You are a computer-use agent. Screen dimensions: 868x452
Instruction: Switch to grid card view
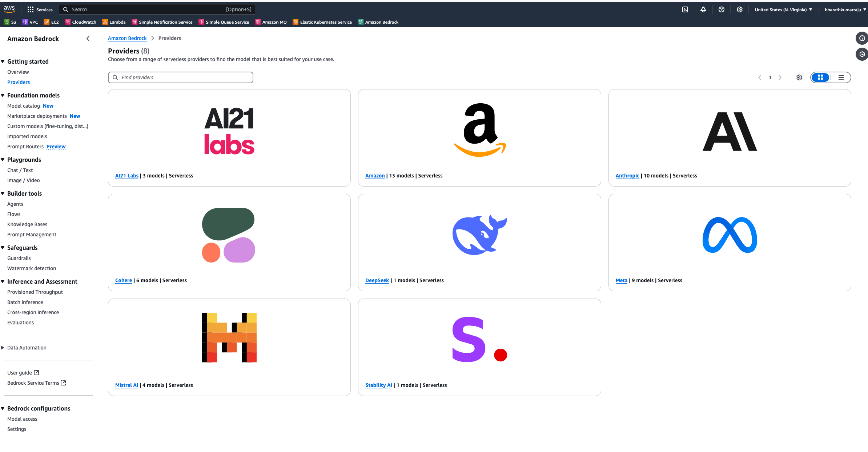tap(820, 77)
